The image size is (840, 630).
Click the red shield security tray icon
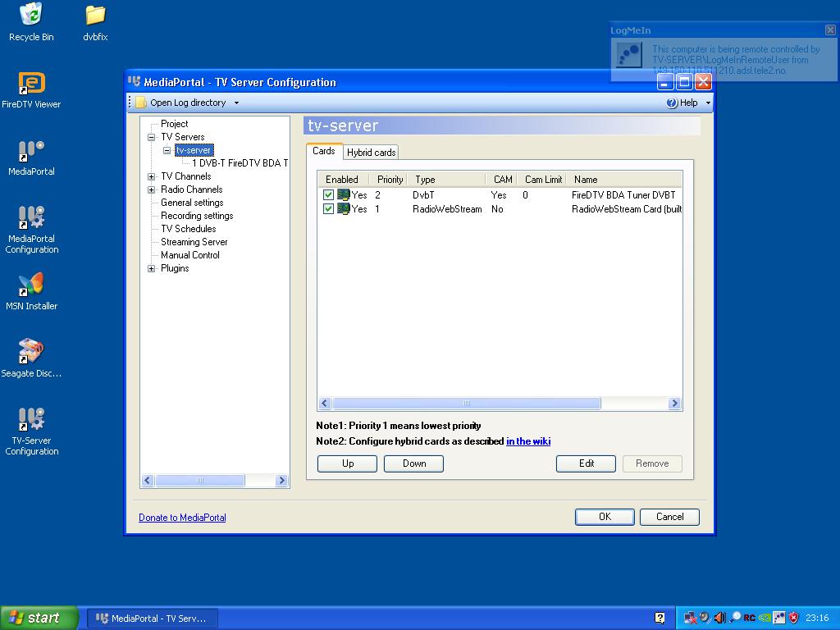[794, 618]
